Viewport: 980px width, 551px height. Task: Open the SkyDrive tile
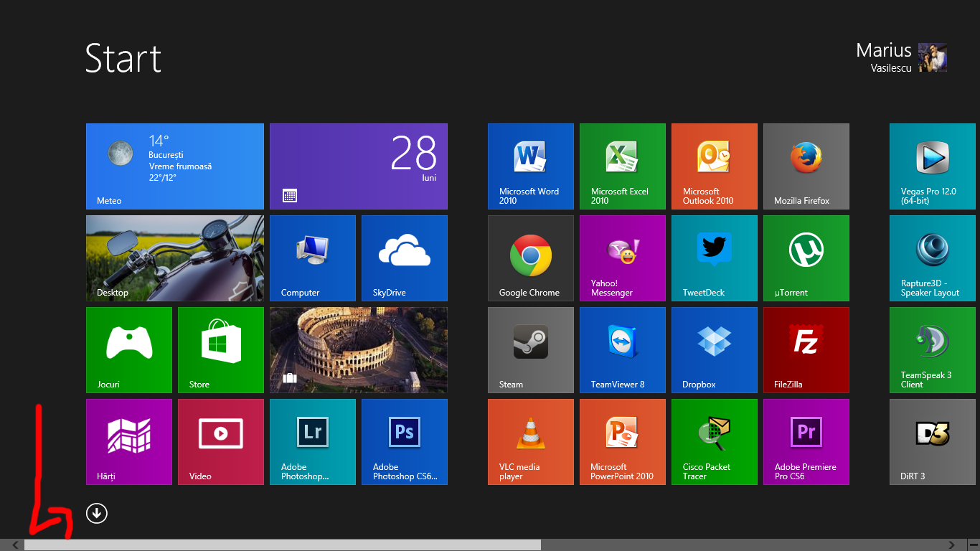click(405, 258)
